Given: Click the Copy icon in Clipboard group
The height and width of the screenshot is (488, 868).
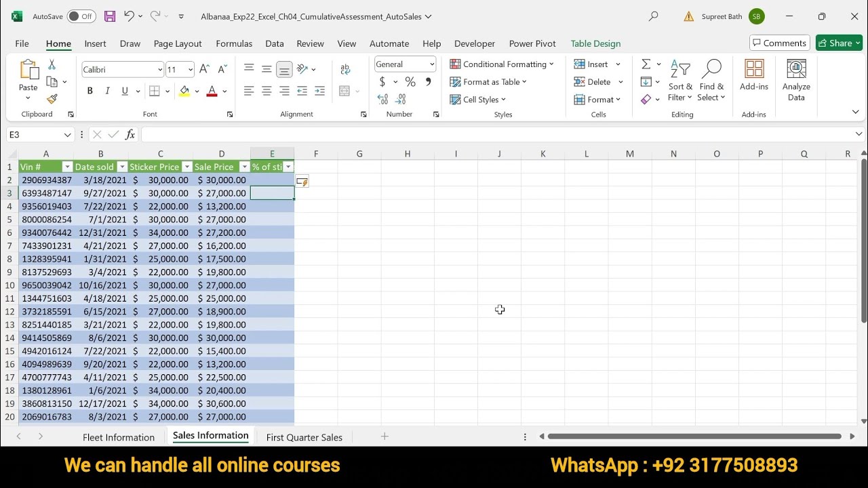Looking at the screenshot, I should coord(52,82).
